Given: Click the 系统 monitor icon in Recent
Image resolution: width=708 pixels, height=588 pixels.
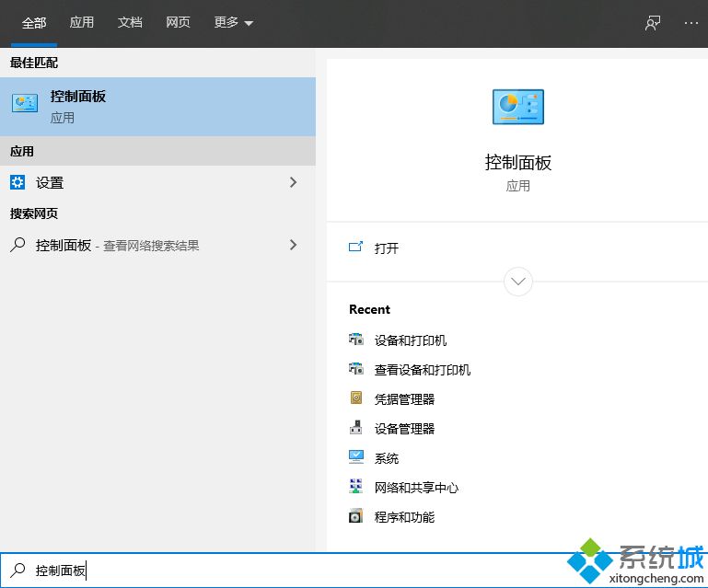Looking at the screenshot, I should (356, 457).
